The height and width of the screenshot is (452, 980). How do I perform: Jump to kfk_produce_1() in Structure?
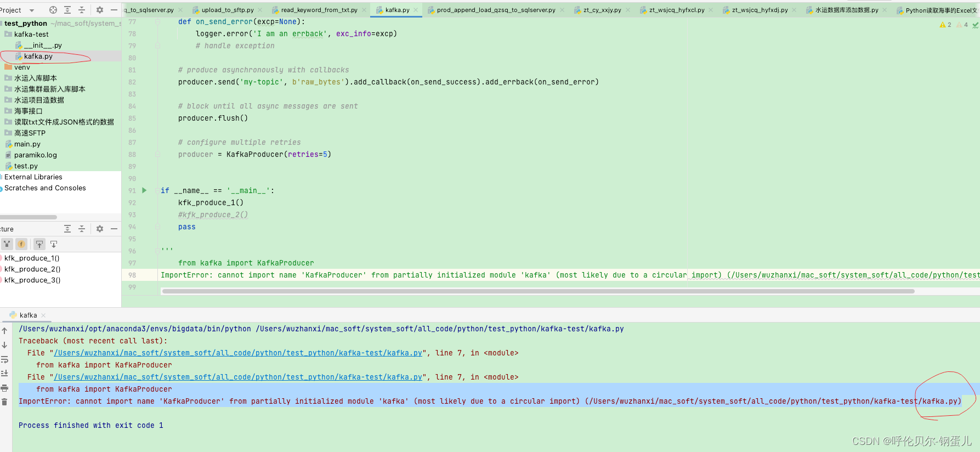pyautogui.click(x=32, y=258)
